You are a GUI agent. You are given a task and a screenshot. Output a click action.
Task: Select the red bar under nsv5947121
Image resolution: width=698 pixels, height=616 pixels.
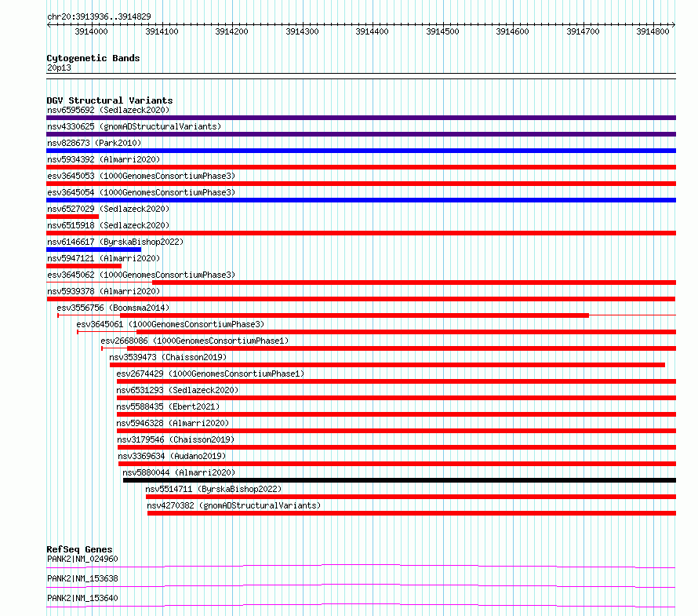84,266
